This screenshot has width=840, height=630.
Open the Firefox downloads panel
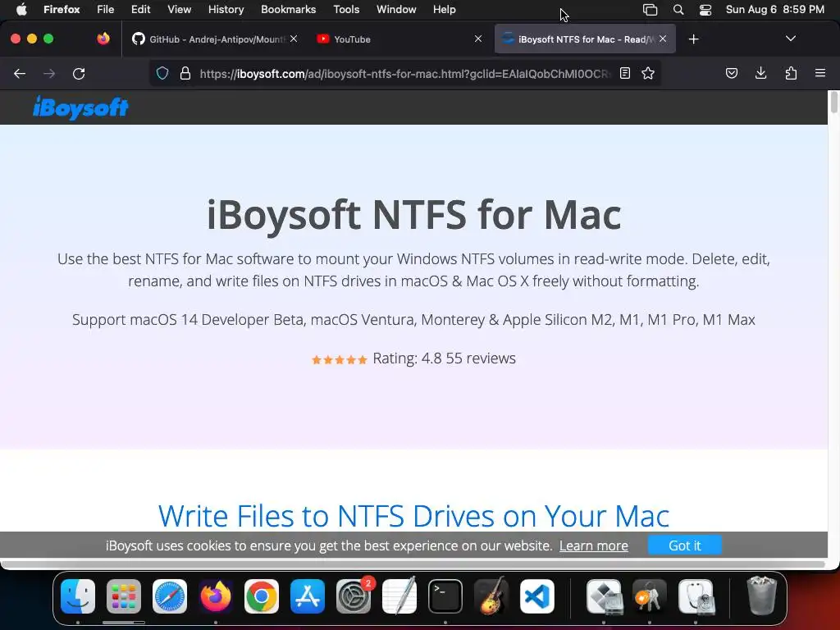tap(760, 73)
